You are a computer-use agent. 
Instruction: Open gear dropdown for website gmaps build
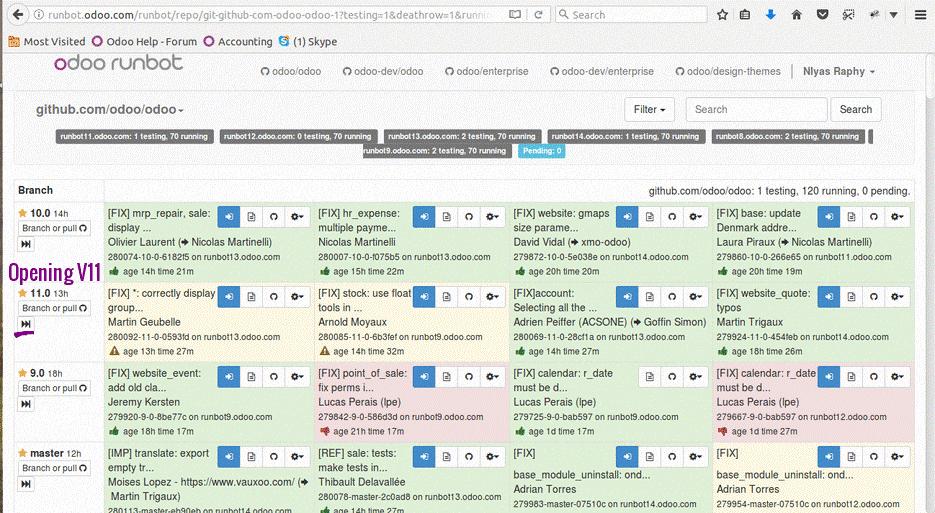[x=695, y=217]
